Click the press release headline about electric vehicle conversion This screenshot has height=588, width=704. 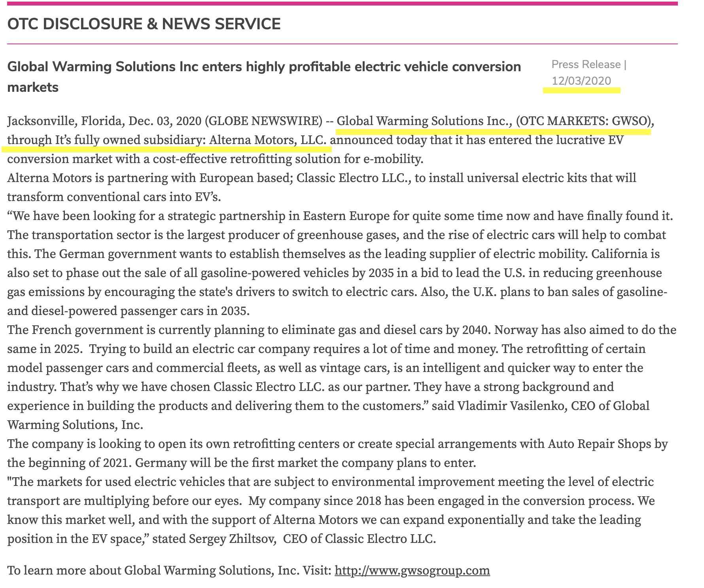click(264, 77)
